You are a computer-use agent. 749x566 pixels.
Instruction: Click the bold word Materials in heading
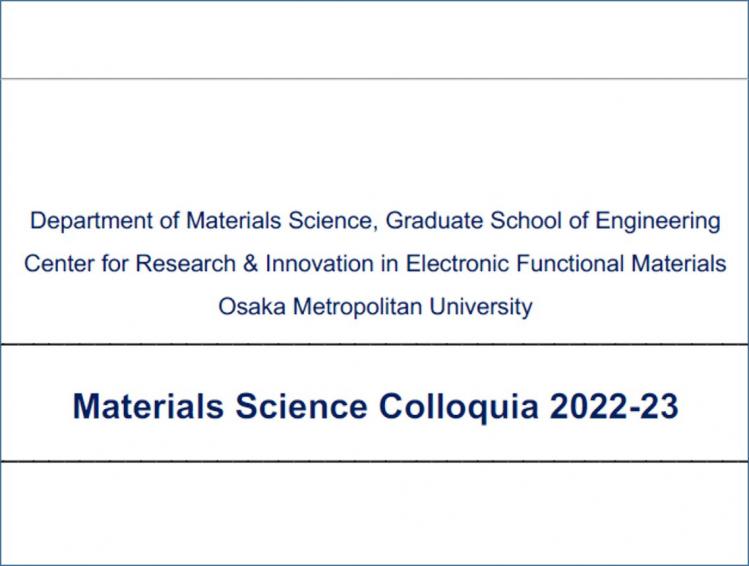pyautogui.click(x=148, y=406)
